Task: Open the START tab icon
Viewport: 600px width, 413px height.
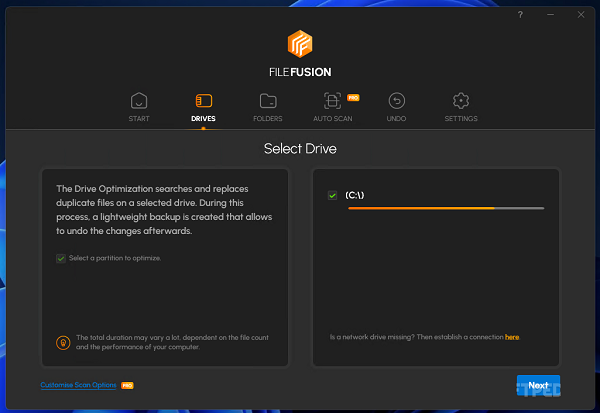Action: coord(139,101)
